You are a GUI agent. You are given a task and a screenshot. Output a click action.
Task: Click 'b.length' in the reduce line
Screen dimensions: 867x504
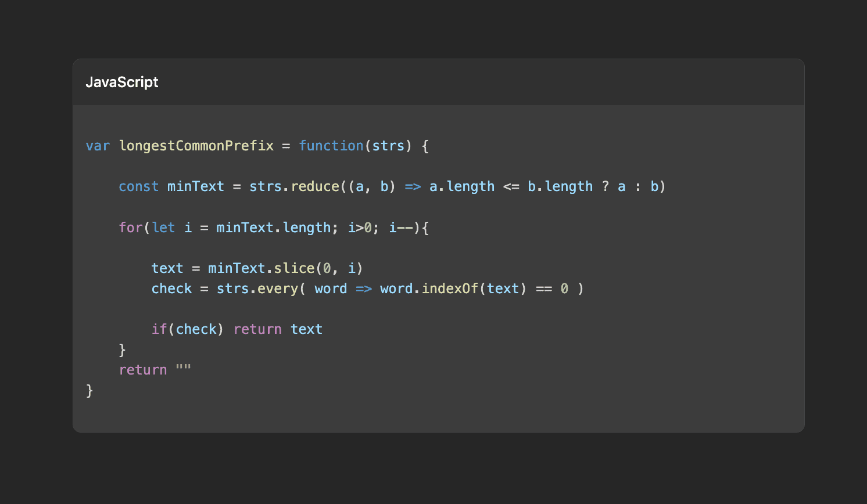point(560,186)
